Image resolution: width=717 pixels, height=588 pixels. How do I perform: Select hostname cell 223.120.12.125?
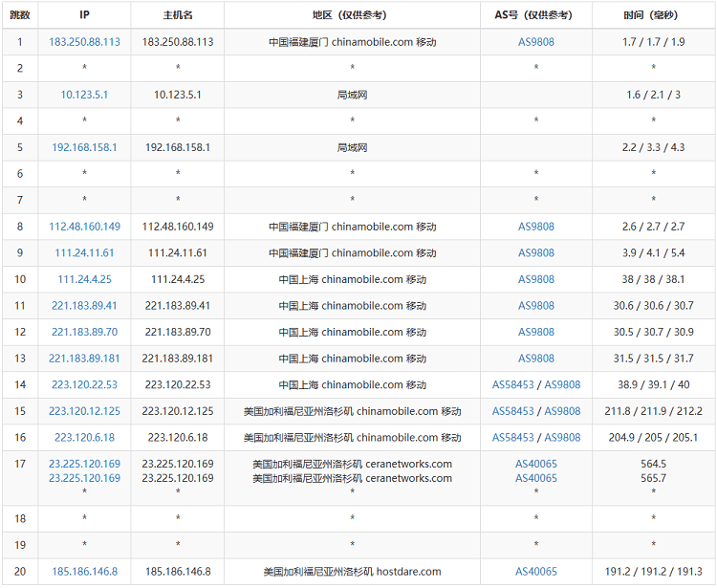pyautogui.click(x=178, y=411)
